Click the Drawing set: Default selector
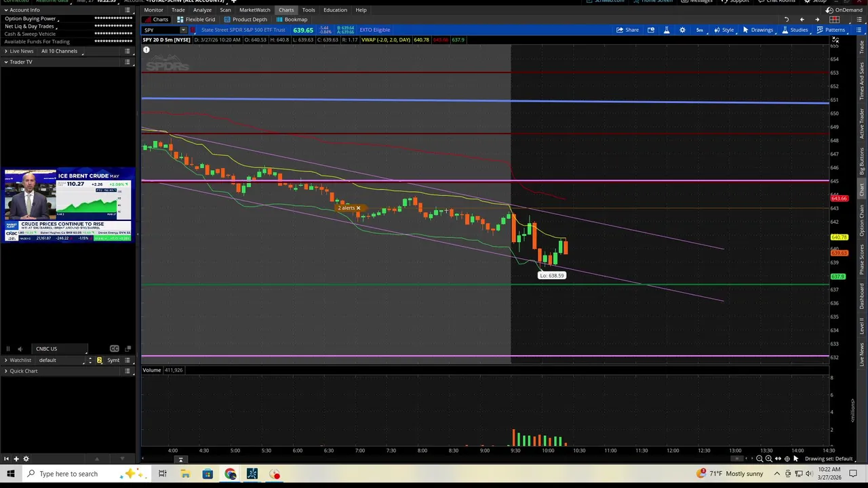Image resolution: width=868 pixels, height=488 pixels. 829,459
